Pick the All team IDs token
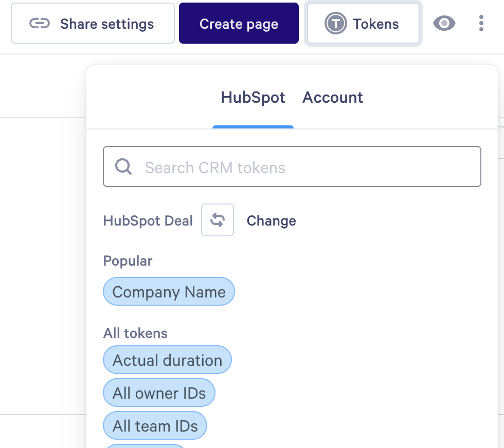This screenshot has width=504, height=448. [155, 426]
